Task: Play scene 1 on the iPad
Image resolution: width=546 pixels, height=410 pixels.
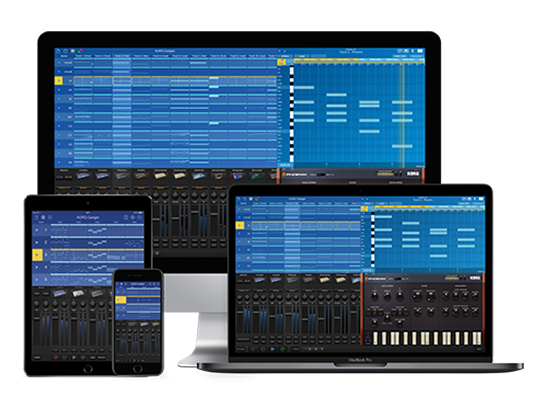Action: (37, 230)
